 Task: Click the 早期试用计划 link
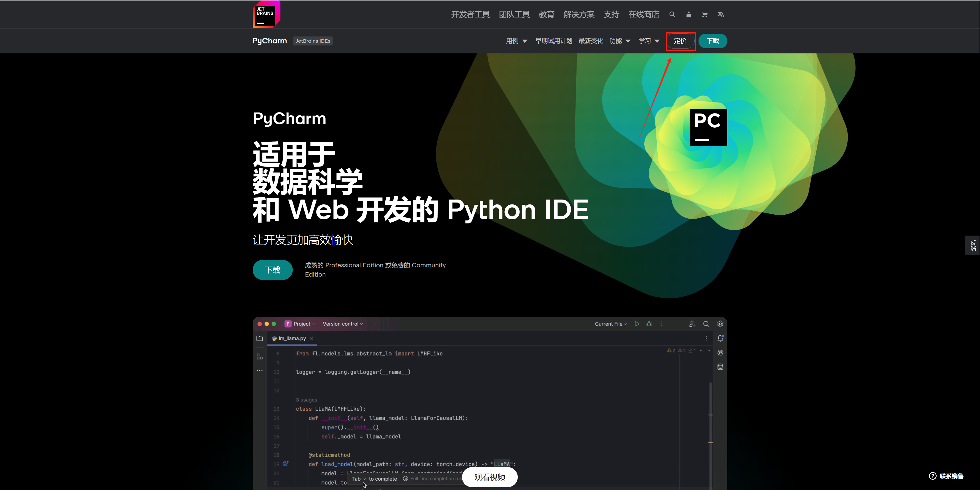tap(553, 41)
